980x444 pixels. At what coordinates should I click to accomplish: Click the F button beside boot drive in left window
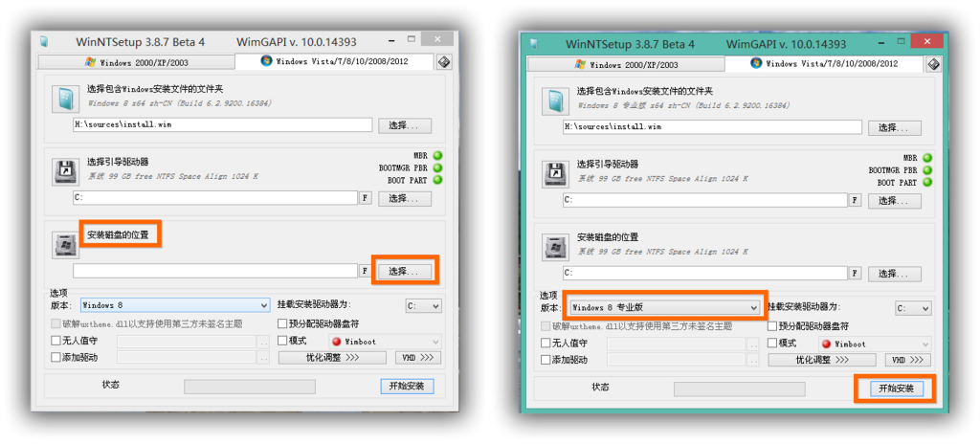[366, 198]
